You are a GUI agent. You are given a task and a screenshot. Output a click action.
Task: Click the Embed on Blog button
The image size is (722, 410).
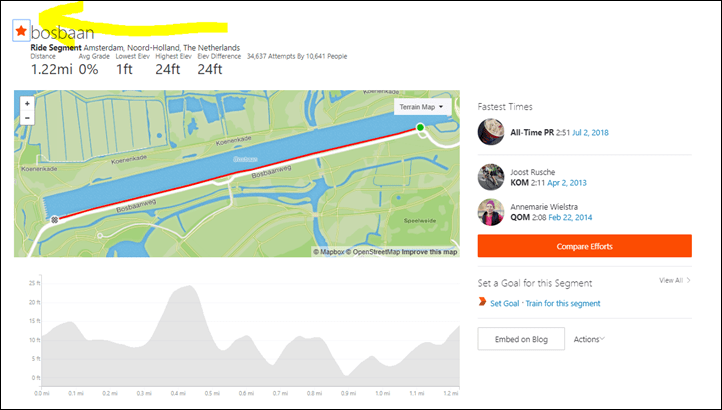tap(521, 339)
